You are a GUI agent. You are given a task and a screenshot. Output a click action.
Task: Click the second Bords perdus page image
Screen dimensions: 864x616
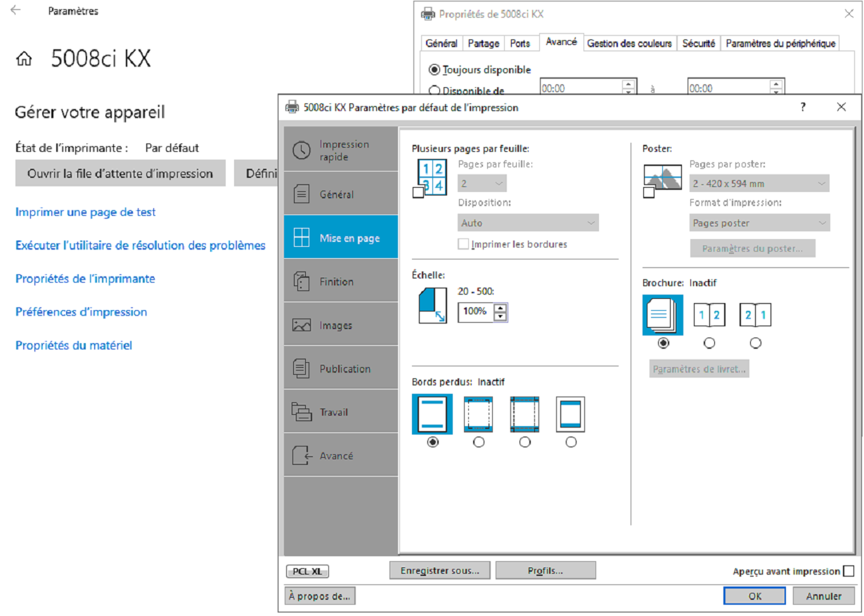478,414
